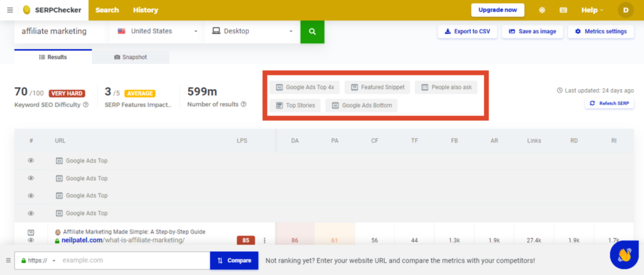Expand the Help dropdown menu

point(592,10)
